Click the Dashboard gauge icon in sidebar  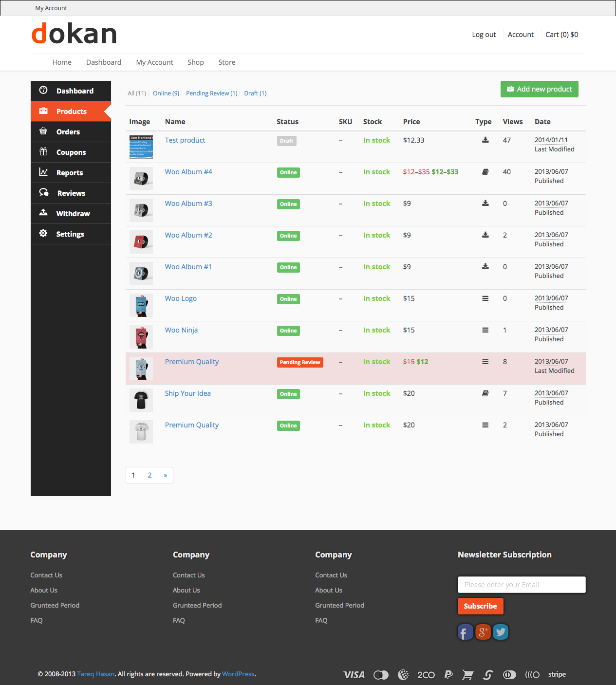[43, 90]
